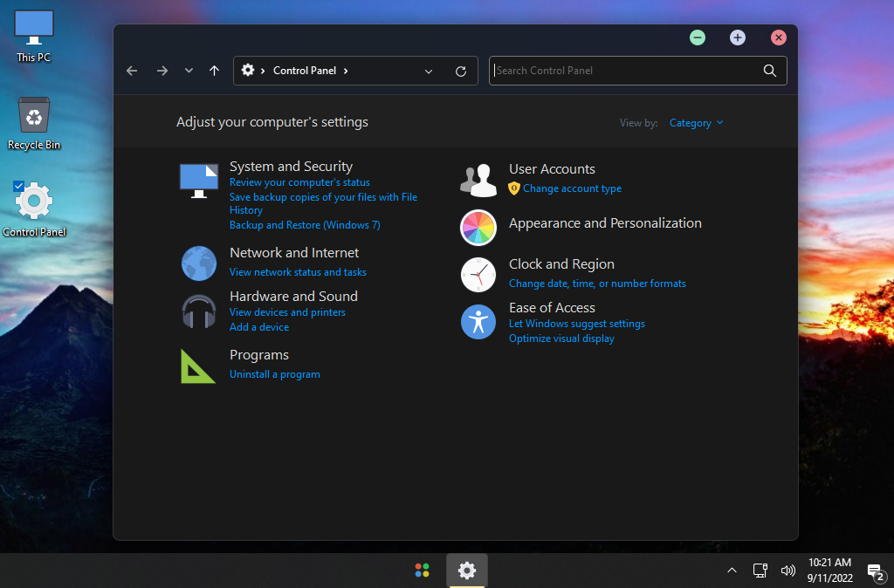Open network status tray icon
Image resolution: width=894 pixels, height=588 pixels.
point(760,571)
